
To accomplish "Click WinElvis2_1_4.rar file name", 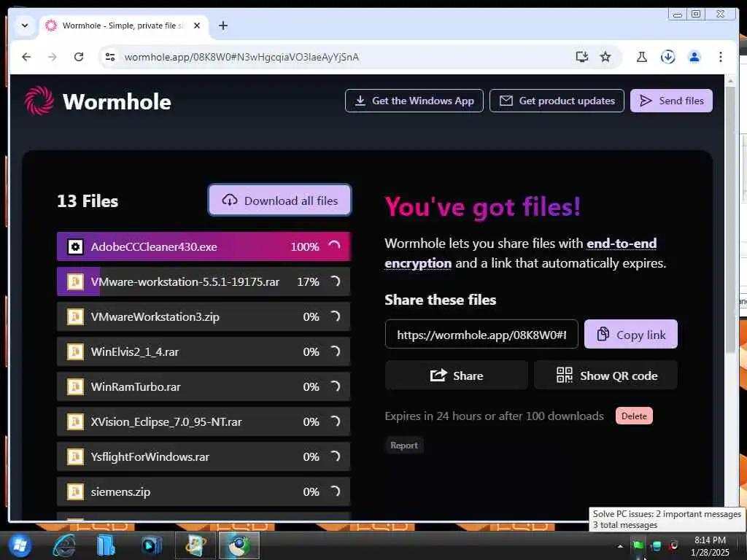I will [x=135, y=352].
